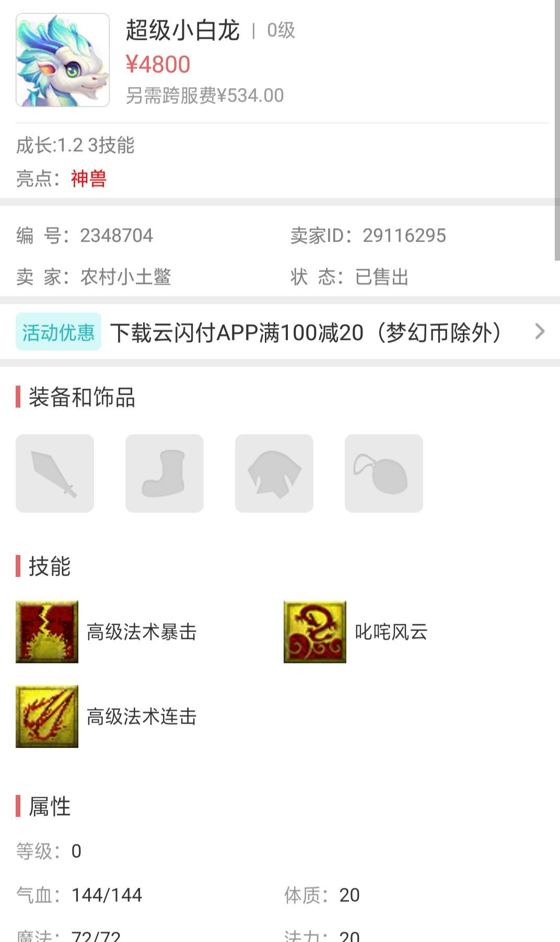Image resolution: width=560 pixels, height=942 pixels.
Task: Tap the 活动优惠 tag
Action: click(x=59, y=332)
